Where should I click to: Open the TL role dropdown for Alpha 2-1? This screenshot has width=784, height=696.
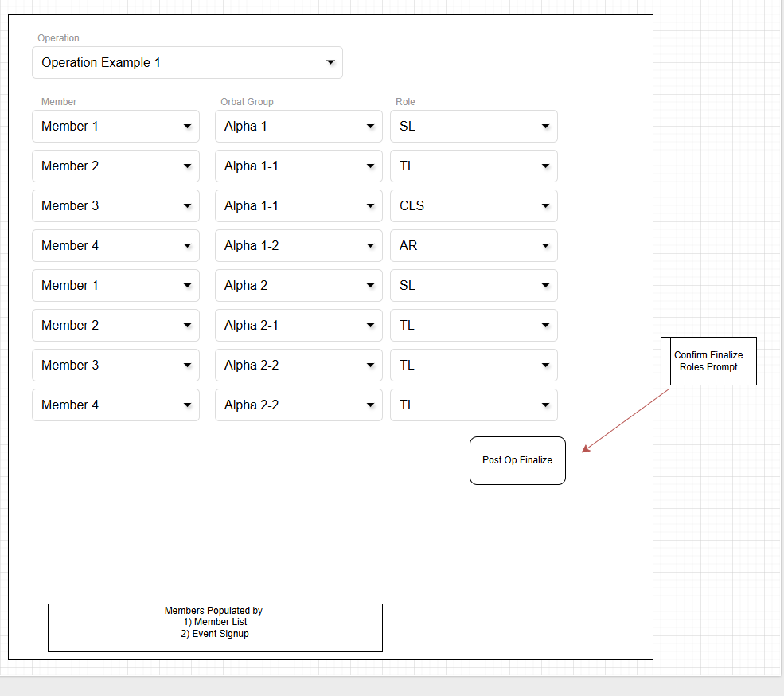point(474,326)
